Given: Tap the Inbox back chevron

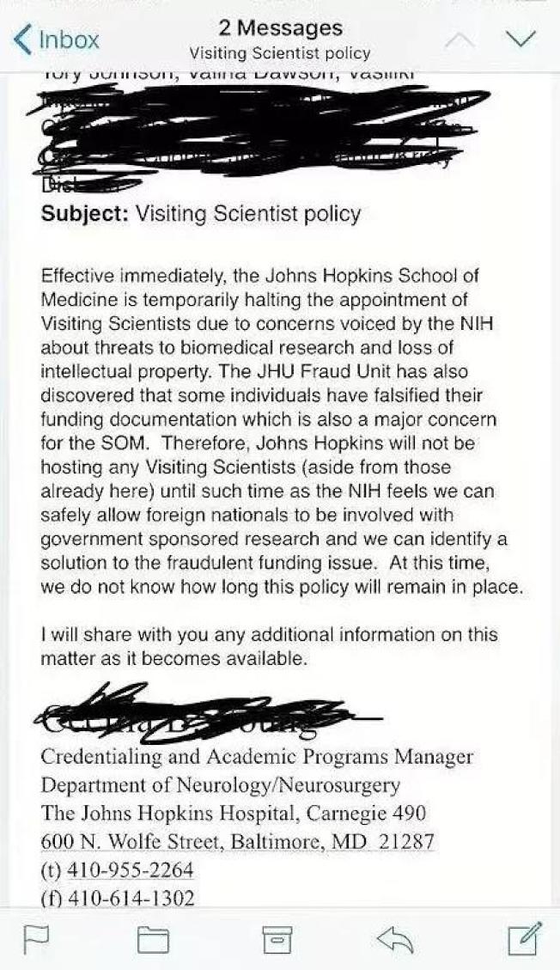Looking at the screenshot, I should (22, 40).
